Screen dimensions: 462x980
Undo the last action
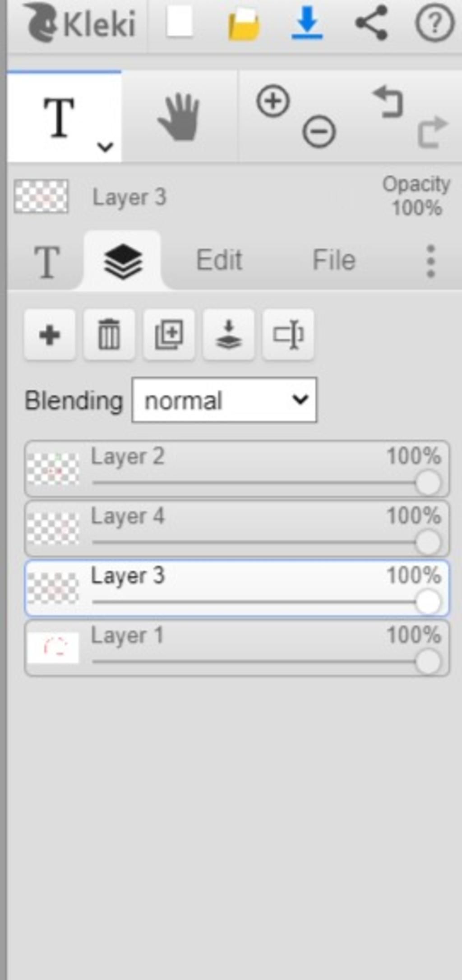tap(388, 102)
